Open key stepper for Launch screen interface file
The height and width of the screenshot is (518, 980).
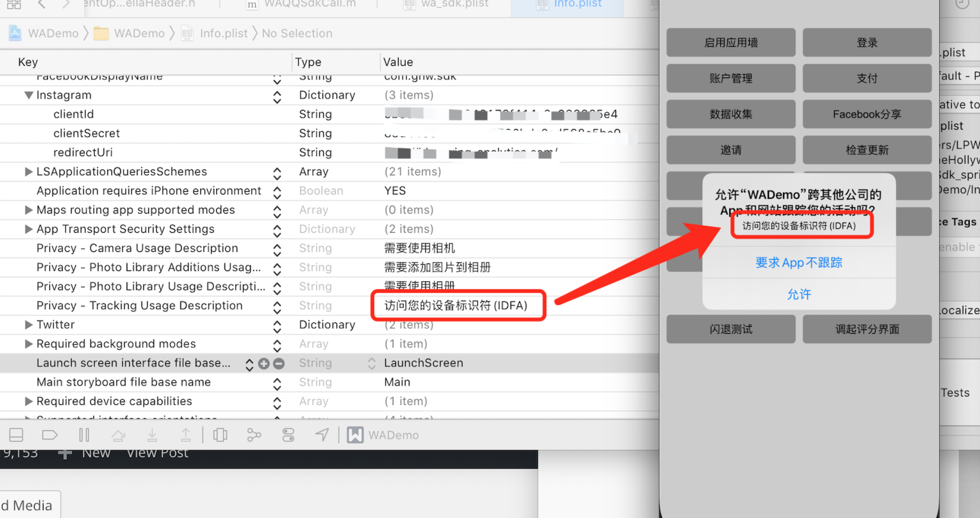[x=249, y=365]
